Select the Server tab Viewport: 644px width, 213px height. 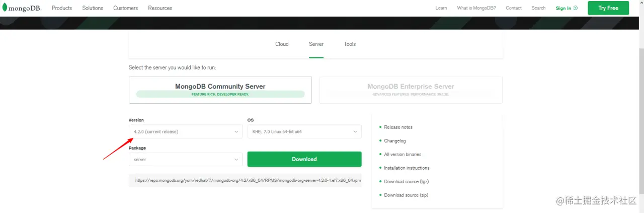click(x=316, y=44)
